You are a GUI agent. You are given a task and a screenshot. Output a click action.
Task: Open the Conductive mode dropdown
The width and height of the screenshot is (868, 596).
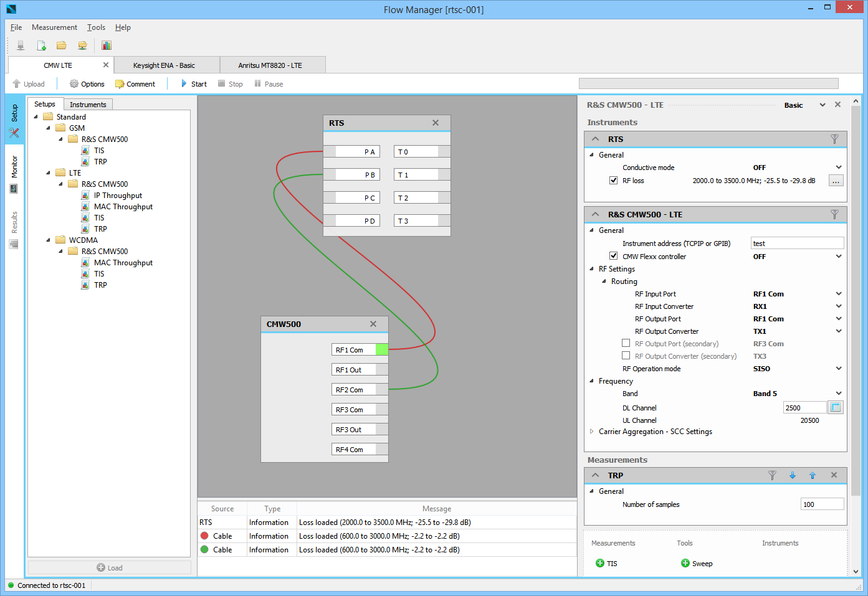839,168
